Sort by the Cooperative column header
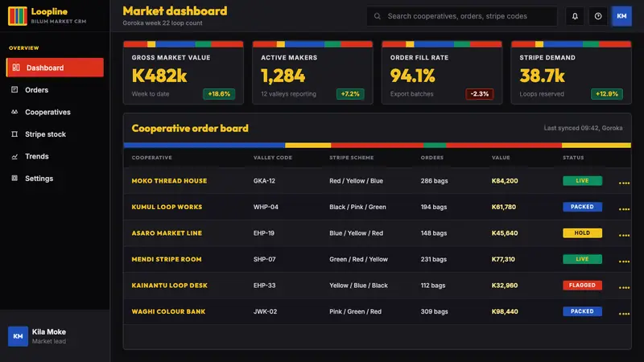 point(151,158)
